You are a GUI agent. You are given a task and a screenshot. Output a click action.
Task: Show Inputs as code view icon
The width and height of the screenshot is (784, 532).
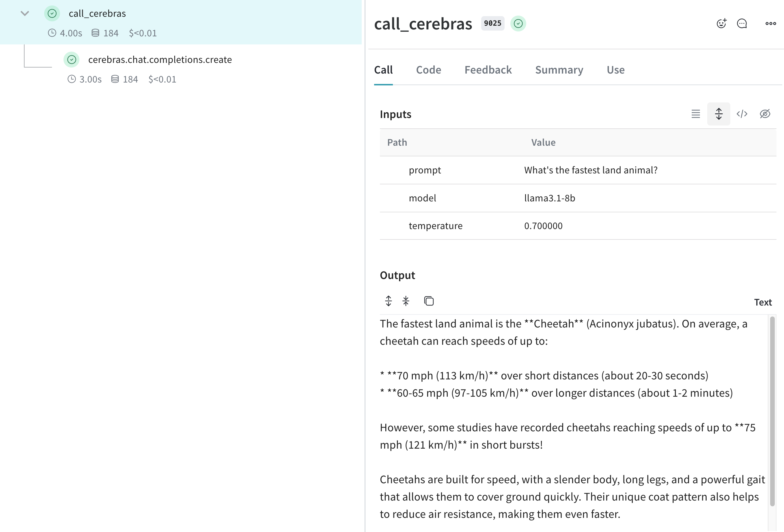click(742, 114)
